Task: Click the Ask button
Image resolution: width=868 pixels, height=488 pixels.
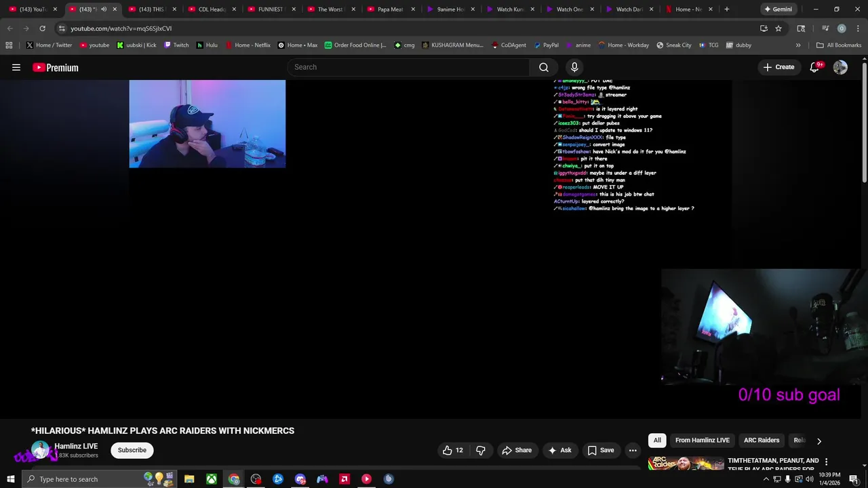Action: pyautogui.click(x=560, y=450)
